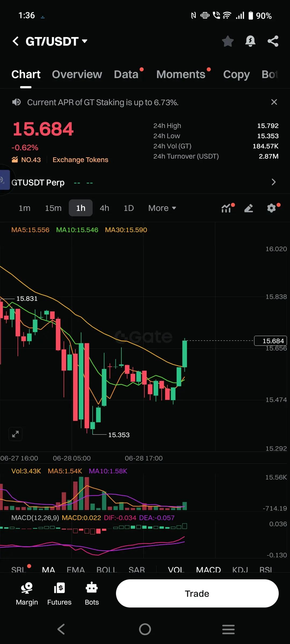Tap the Android back navigation button
The height and width of the screenshot is (644, 290).
61,629
